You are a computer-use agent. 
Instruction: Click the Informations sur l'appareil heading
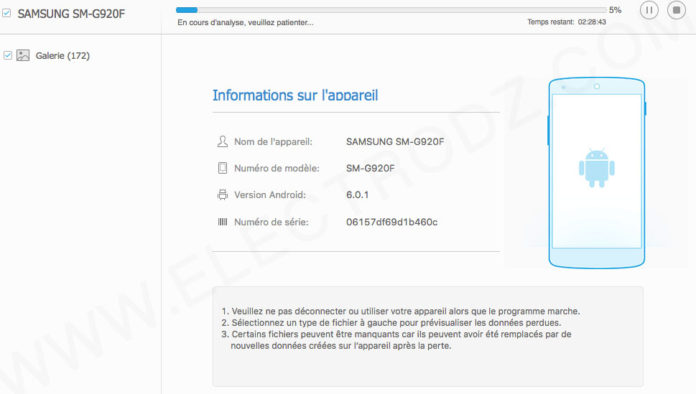click(295, 95)
